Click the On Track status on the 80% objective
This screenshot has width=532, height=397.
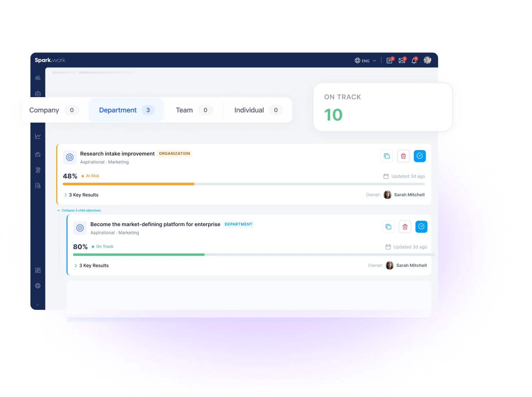point(102,246)
